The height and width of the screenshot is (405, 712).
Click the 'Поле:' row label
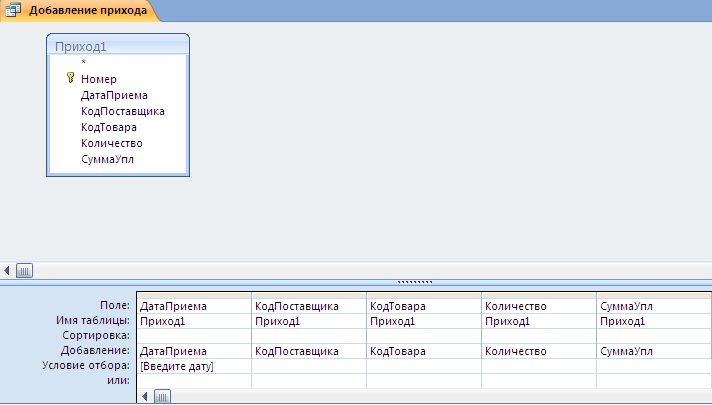click(x=115, y=305)
